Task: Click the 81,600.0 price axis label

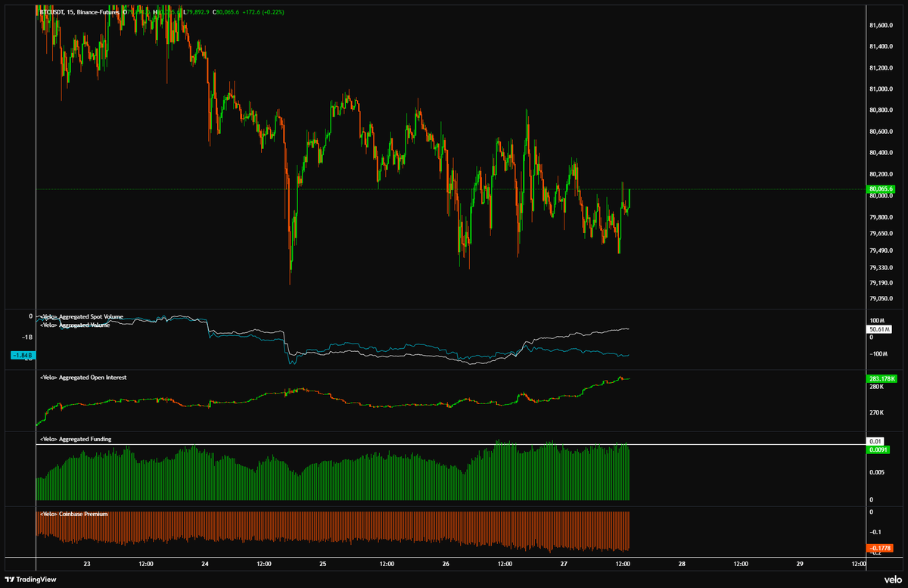Action: [x=882, y=26]
